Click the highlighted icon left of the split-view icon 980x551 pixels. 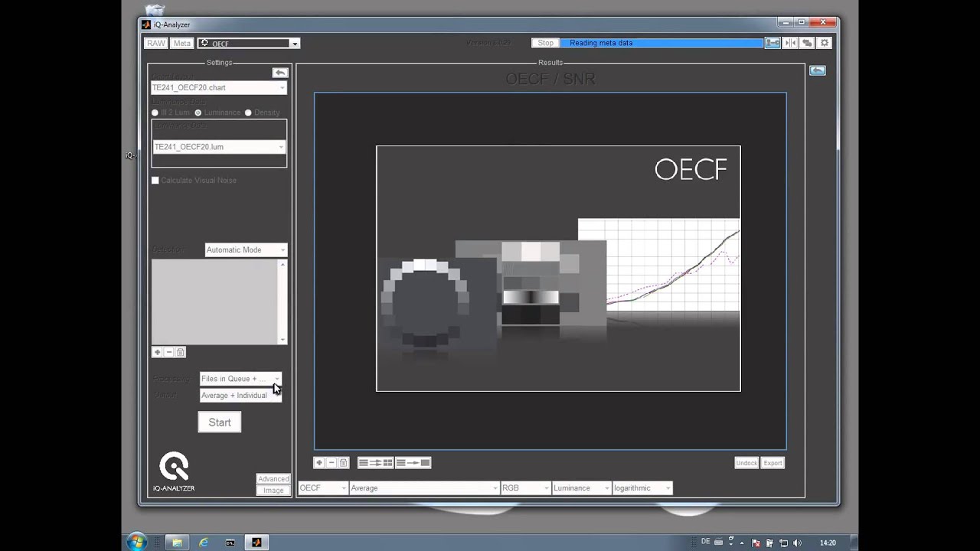773,44
